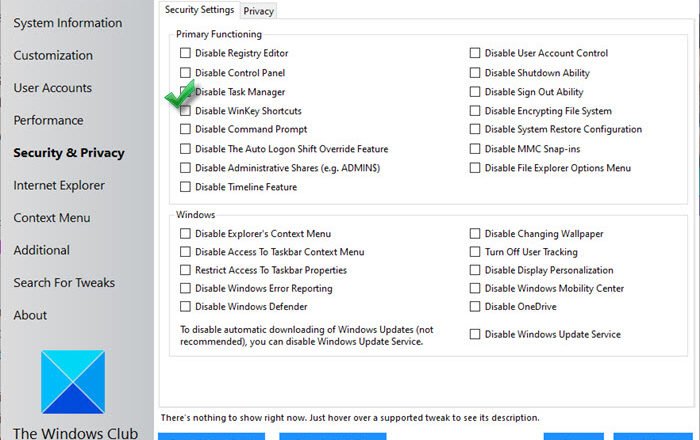Click the 'Primary Functioning' group label
The height and width of the screenshot is (440, 700).
[219, 34]
